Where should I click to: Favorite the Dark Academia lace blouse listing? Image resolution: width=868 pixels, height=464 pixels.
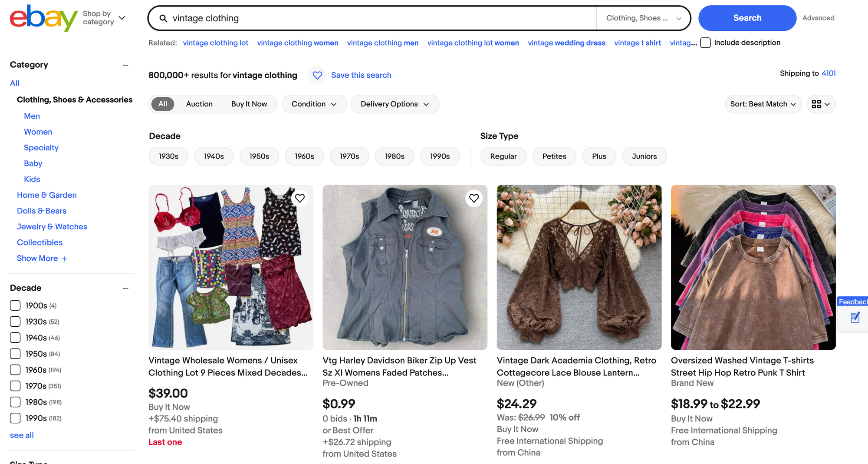[648, 198]
